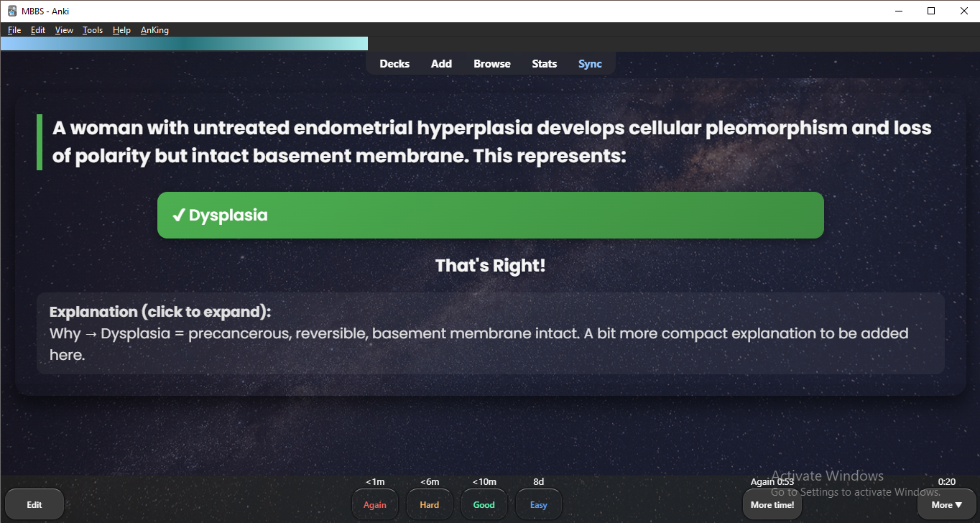Click the More time! button
The width and height of the screenshot is (980, 523).
pos(772,505)
